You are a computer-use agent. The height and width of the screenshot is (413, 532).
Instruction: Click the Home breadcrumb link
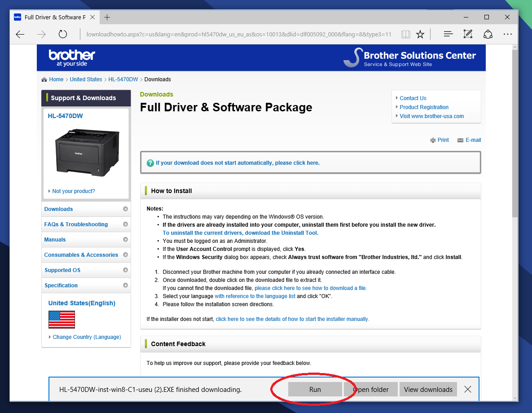click(56, 79)
